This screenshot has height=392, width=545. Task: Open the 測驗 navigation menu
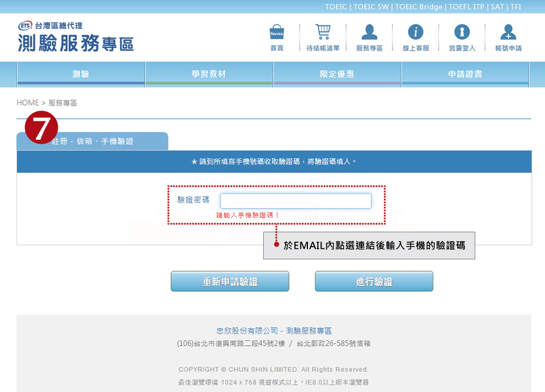pyautogui.click(x=81, y=74)
